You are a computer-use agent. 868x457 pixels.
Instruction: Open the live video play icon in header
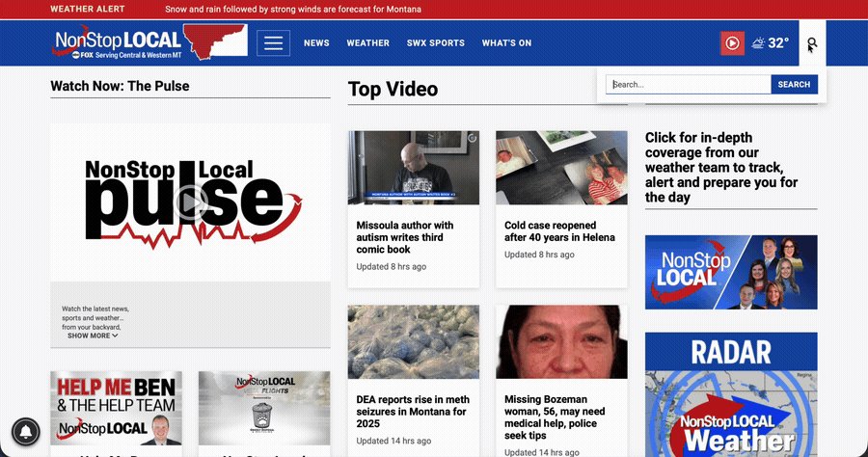732,43
